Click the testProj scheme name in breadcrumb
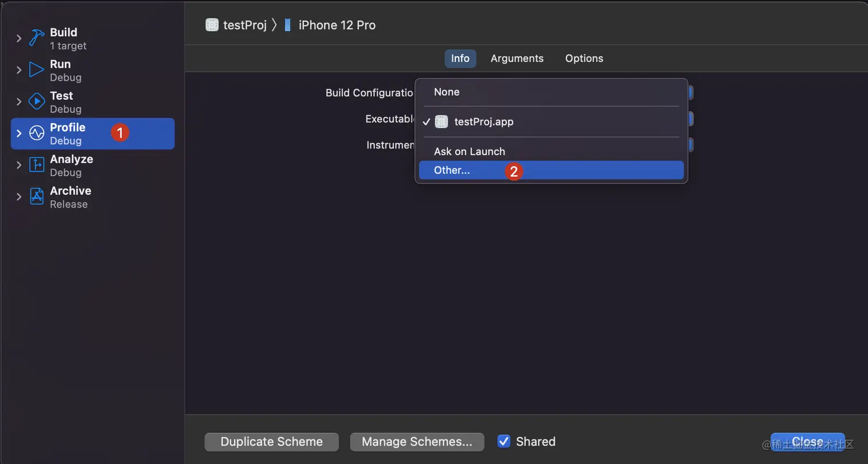 (x=245, y=25)
